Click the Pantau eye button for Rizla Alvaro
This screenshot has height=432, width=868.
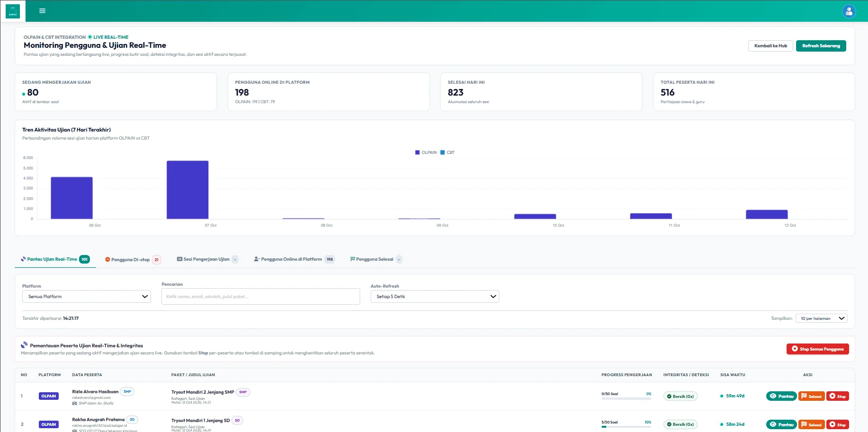coord(781,396)
